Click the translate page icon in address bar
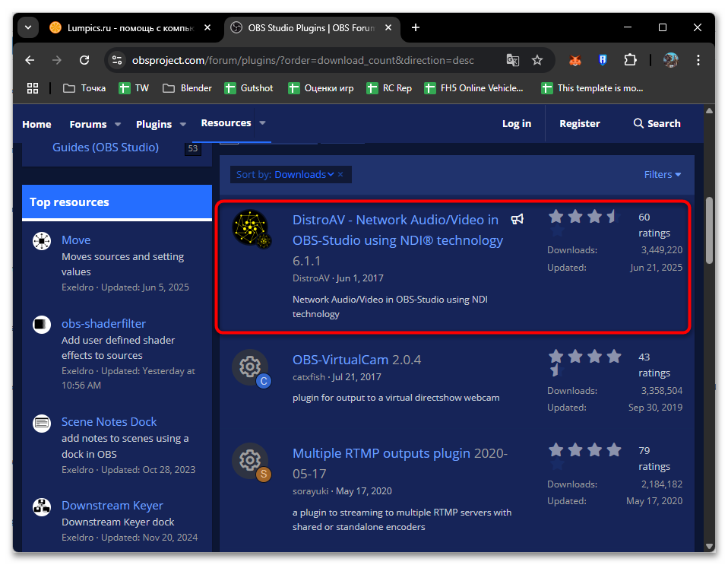The width and height of the screenshot is (728, 565). [x=513, y=60]
